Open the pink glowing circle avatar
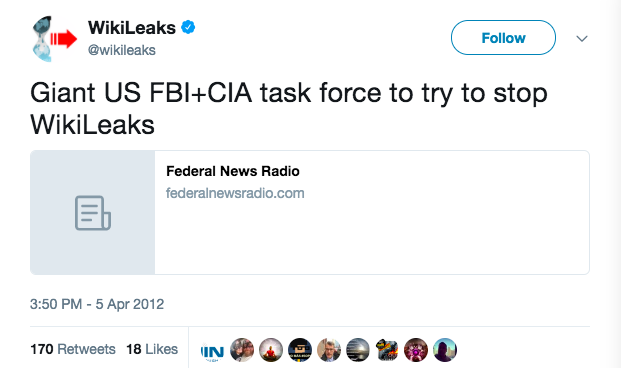This screenshot has width=621, height=368. (x=416, y=350)
